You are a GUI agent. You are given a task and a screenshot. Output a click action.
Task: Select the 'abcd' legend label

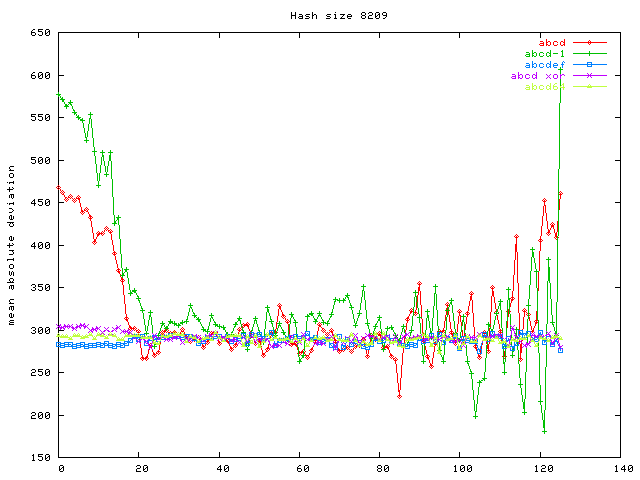point(552,43)
